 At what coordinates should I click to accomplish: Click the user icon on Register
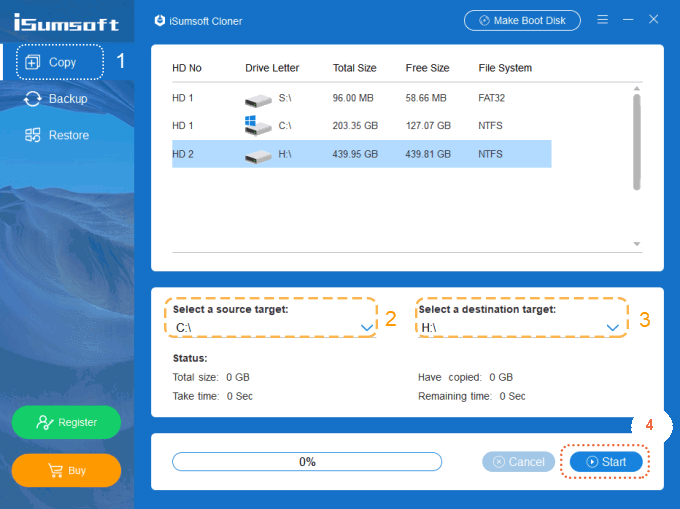point(45,422)
